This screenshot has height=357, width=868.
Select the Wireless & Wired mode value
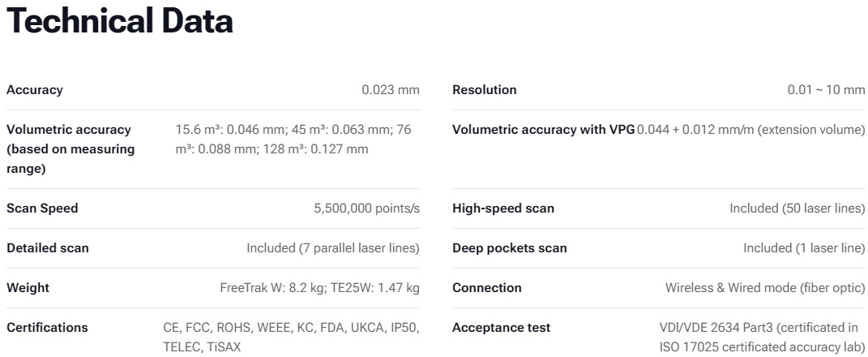click(x=765, y=288)
